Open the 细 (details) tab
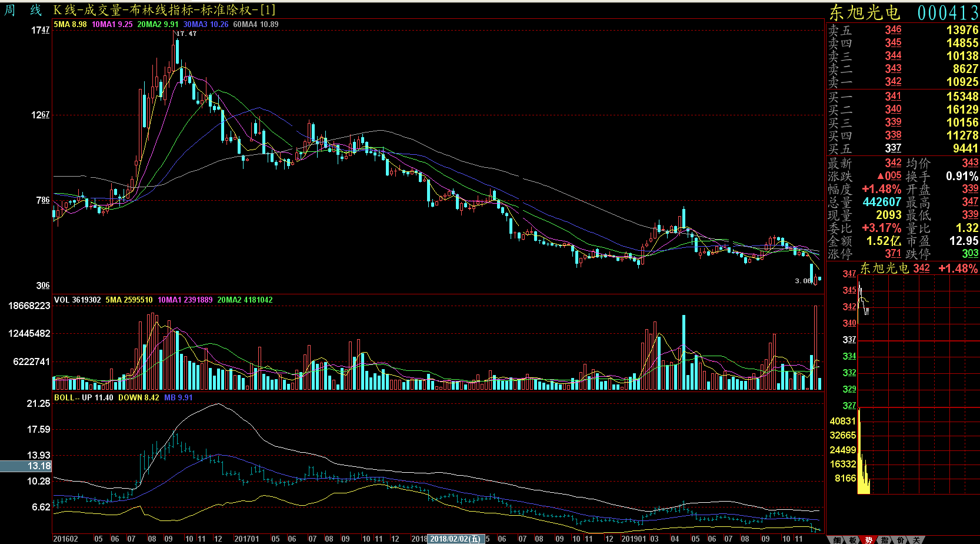The image size is (980, 544). [x=836, y=540]
